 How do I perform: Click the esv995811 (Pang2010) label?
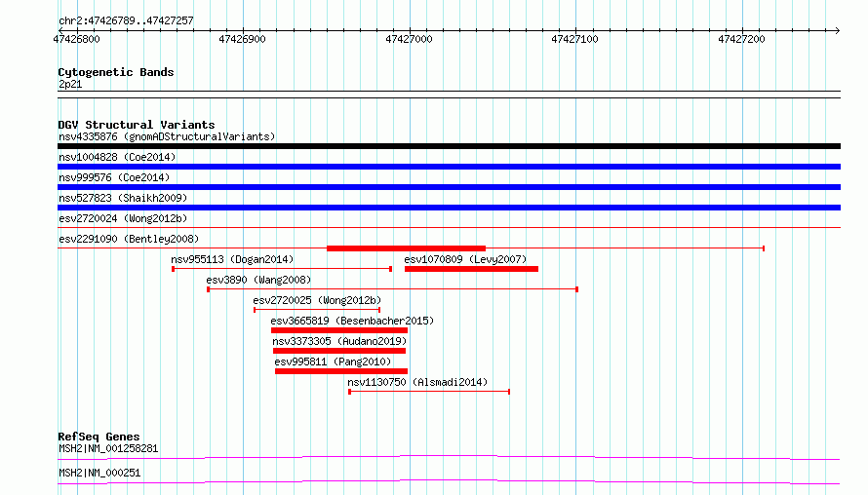333,362
